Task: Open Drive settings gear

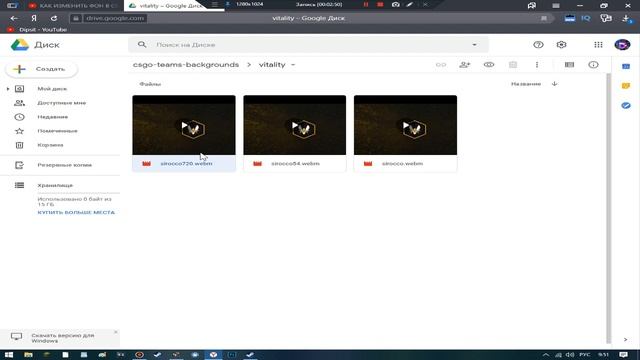Action: pyautogui.click(x=561, y=45)
